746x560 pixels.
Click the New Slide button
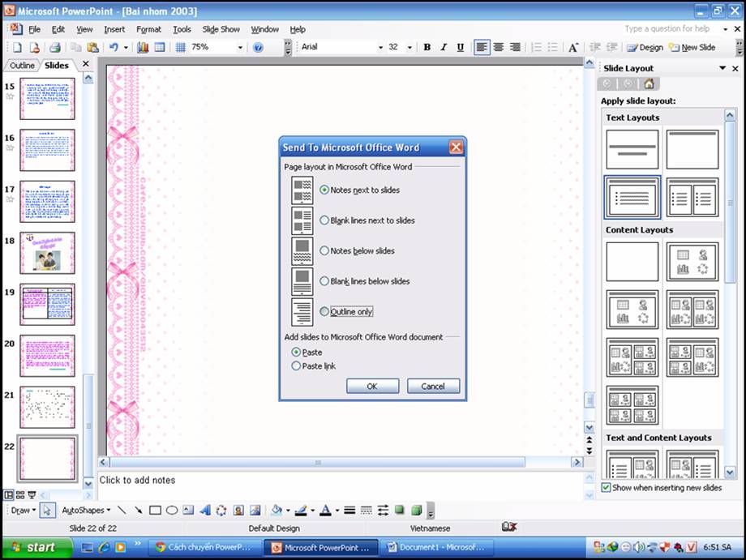[692, 48]
